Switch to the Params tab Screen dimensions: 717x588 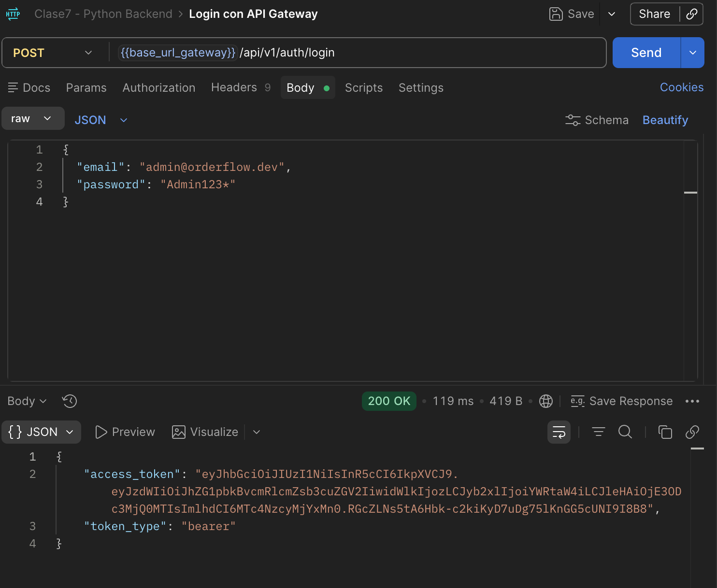coord(86,88)
